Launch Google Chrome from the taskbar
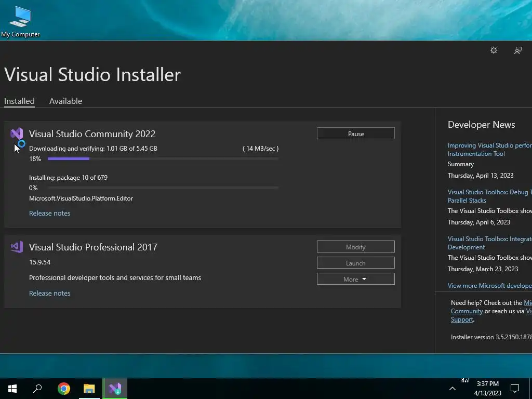Screen dimensions: 532x399 point(64,389)
